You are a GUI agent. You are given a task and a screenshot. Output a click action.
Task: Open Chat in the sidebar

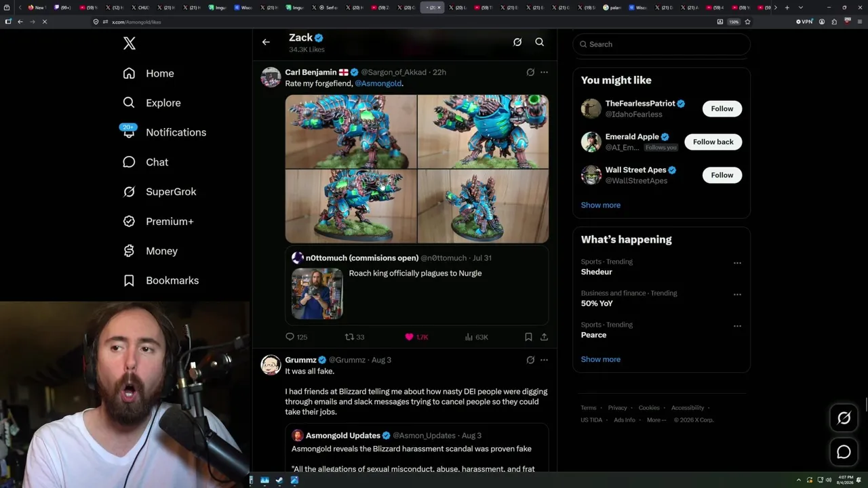[145, 162]
